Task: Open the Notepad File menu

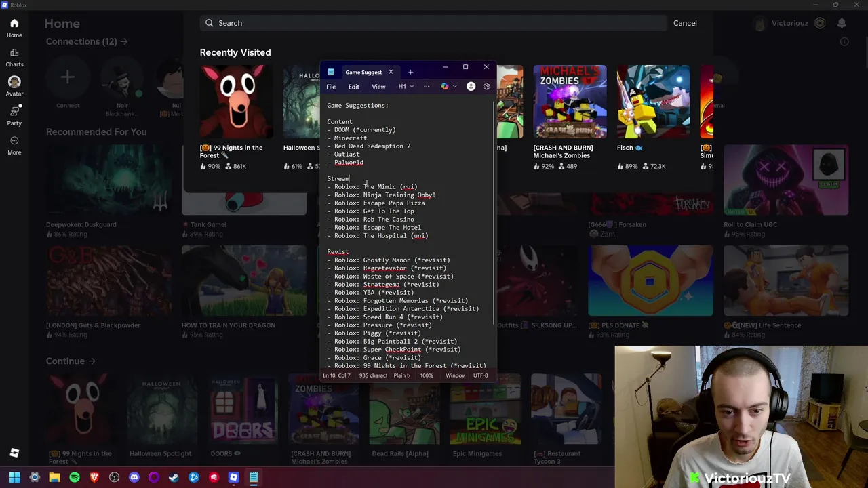Action: 331,87
